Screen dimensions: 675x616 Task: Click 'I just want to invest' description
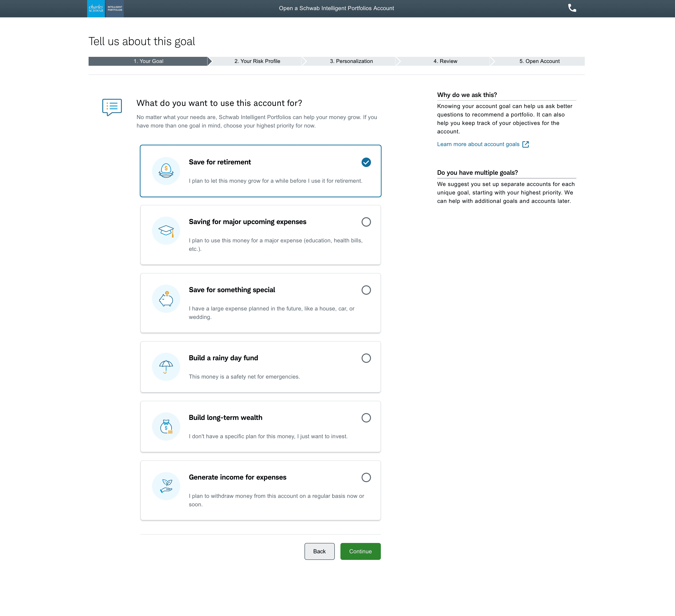click(268, 436)
